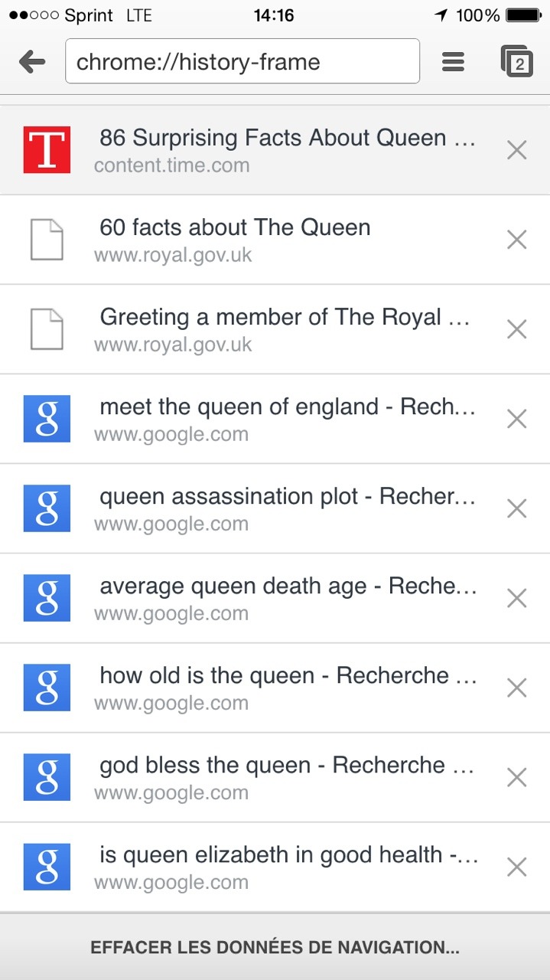The image size is (550, 980).
Task: Tap blank page icon beside 'Greeting a member'
Action: [47, 329]
